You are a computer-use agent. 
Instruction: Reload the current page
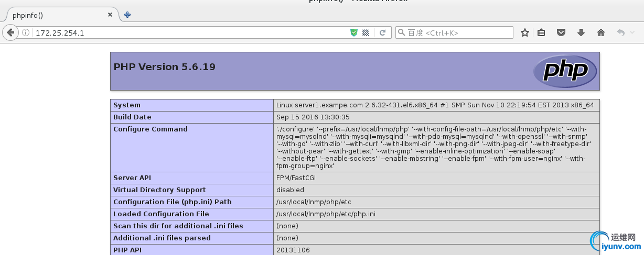[x=383, y=32]
